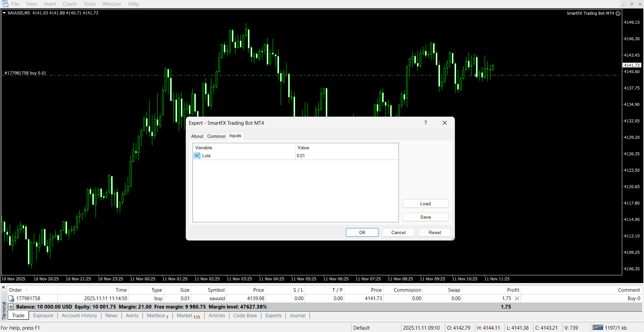
Task: Open the Default profile selector in status bar
Action: point(361,328)
